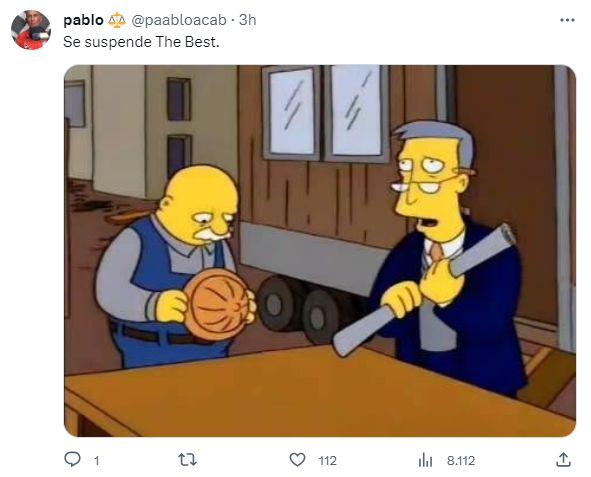Select the tweet text Se suspende The Best
Screen dimensions: 591x477
(141, 42)
